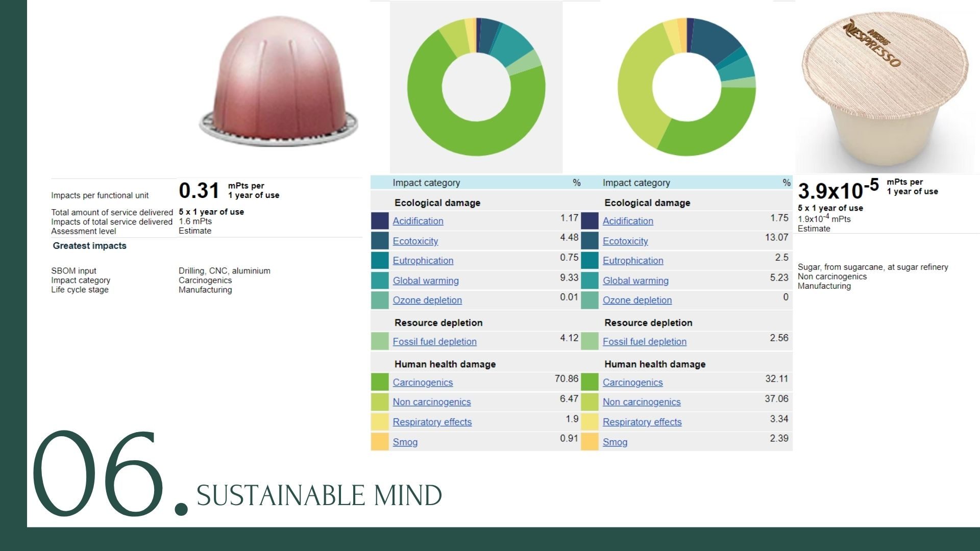Select left table Smog orange swatch
Image resolution: width=980 pixels, height=551 pixels.
tap(379, 442)
